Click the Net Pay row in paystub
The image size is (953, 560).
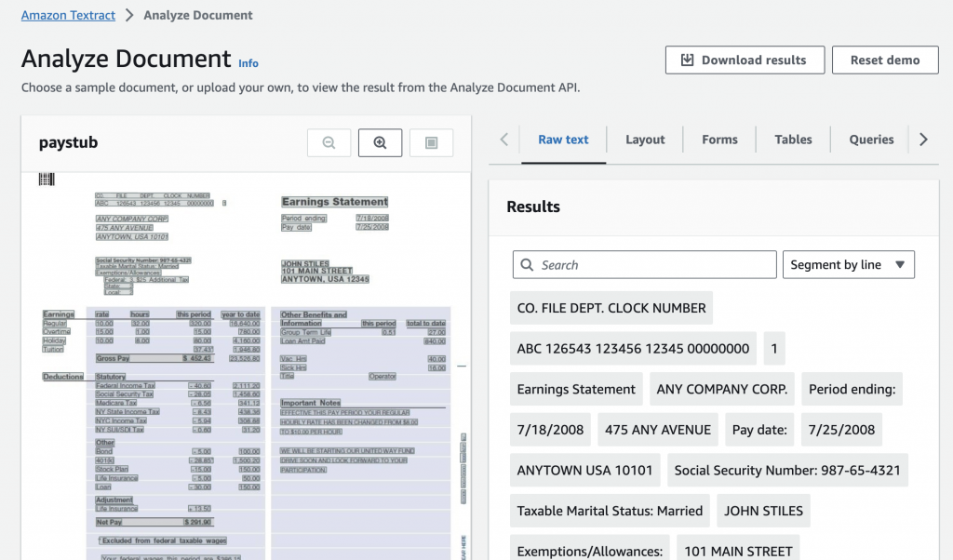pyautogui.click(x=154, y=523)
